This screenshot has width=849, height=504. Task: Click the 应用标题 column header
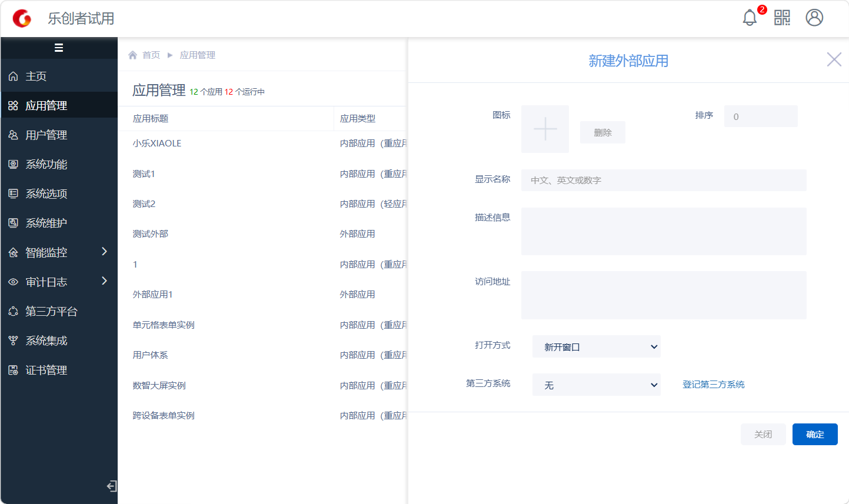click(151, 118)
